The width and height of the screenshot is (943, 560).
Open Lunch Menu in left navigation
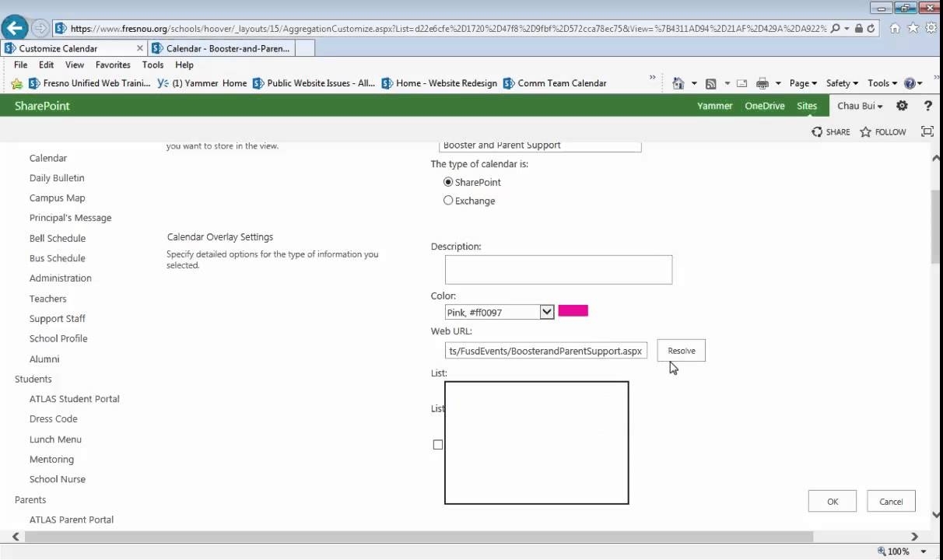tap(55, 439)
